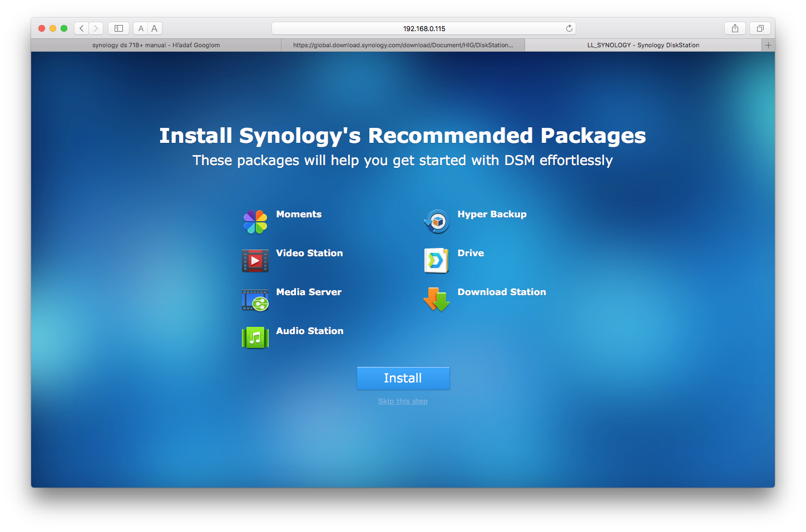Switch to the synology ds 718+ manual tab

tap(156, 45)
